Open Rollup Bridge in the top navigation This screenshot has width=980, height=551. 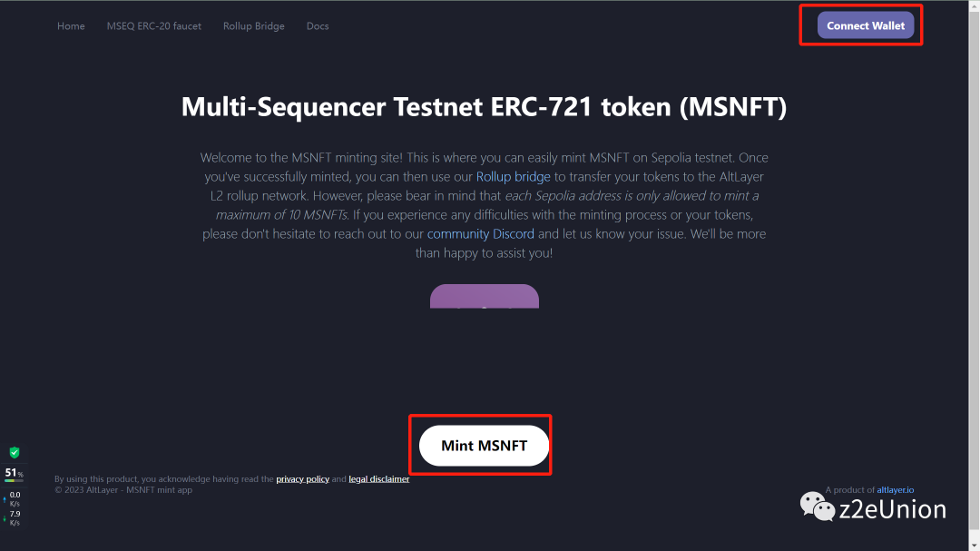[254, 26]
